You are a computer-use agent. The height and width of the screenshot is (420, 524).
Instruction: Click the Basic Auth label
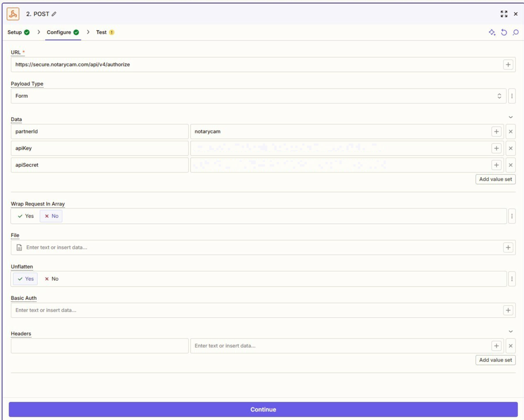coord(24,298)
